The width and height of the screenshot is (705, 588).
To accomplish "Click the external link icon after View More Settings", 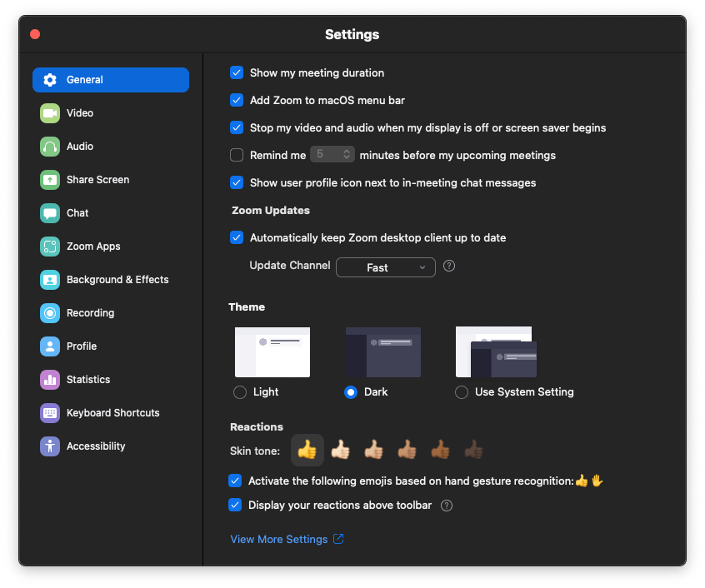I will pyautogui.click(x=338, y=539).
